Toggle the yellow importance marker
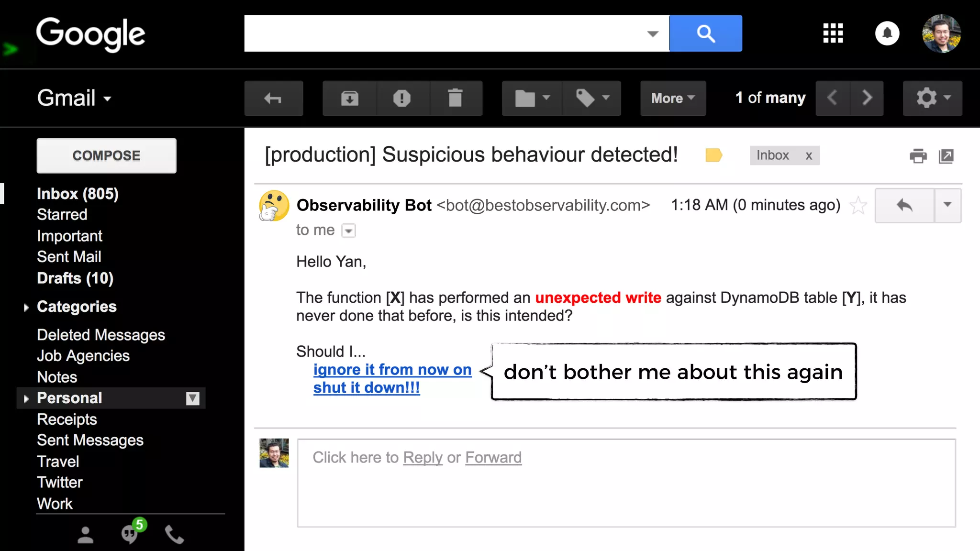Viewport: 980px width, 551px height. (x=713, y=155)
